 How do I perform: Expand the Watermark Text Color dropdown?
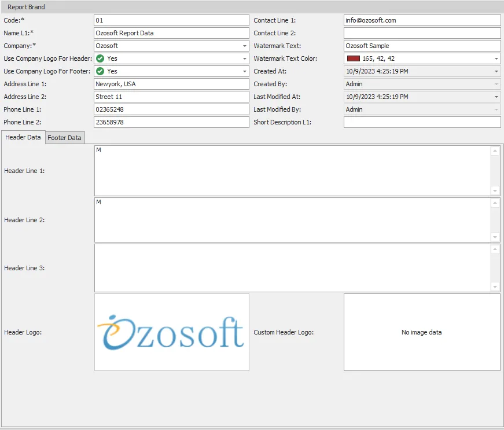click(496, 58)
